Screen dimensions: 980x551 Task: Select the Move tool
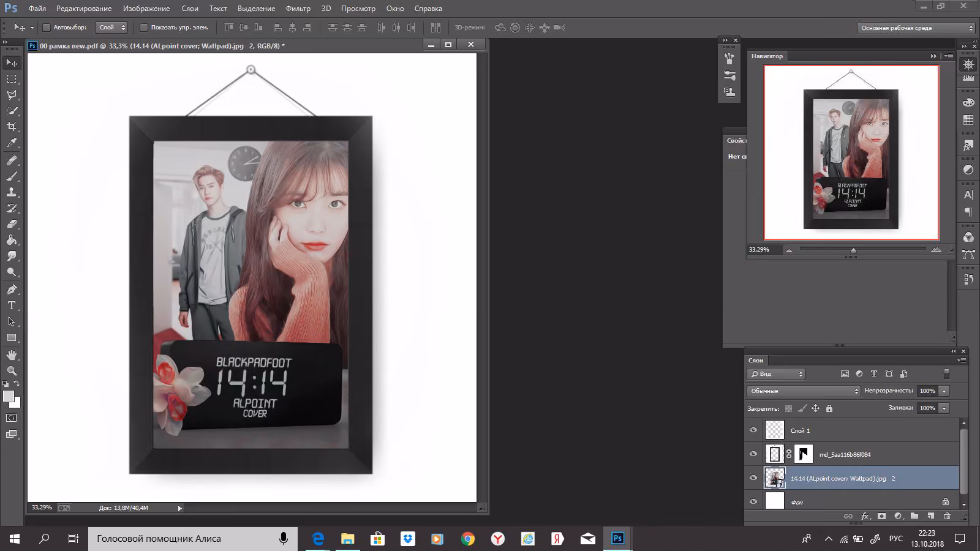(x=12, y=62)
